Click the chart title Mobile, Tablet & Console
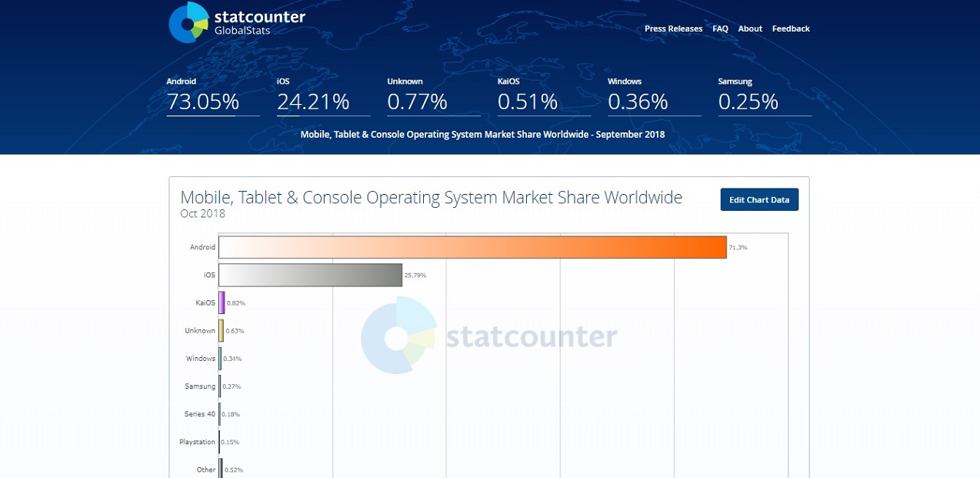Image resolution: width=980 pixels, height=478 pixels. [431, 197]
